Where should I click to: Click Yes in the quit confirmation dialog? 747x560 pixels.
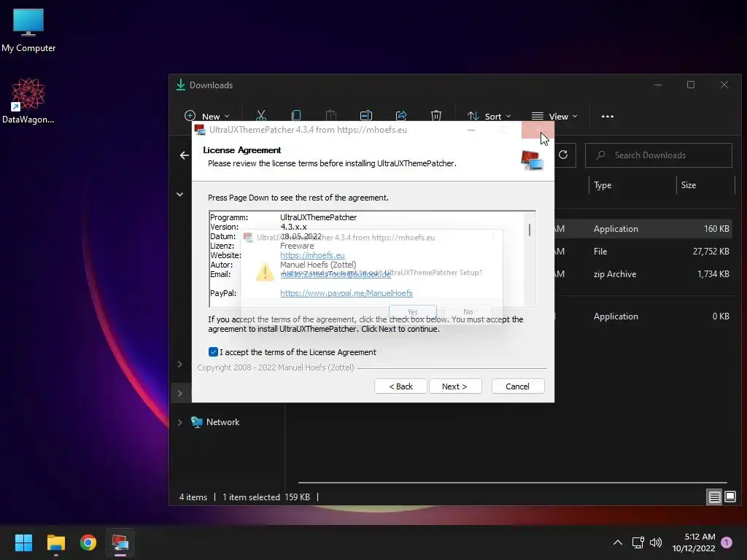pos(413,311)
